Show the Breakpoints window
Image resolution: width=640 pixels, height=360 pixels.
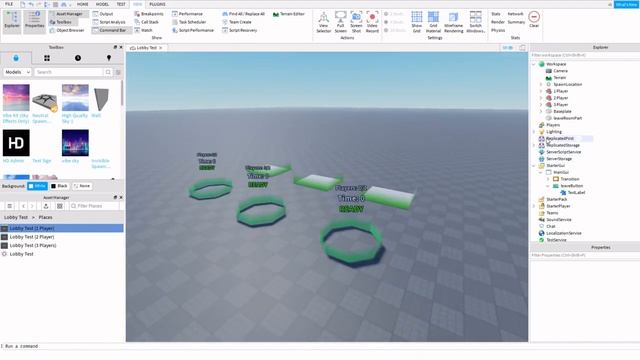click(x=149, y=14)
